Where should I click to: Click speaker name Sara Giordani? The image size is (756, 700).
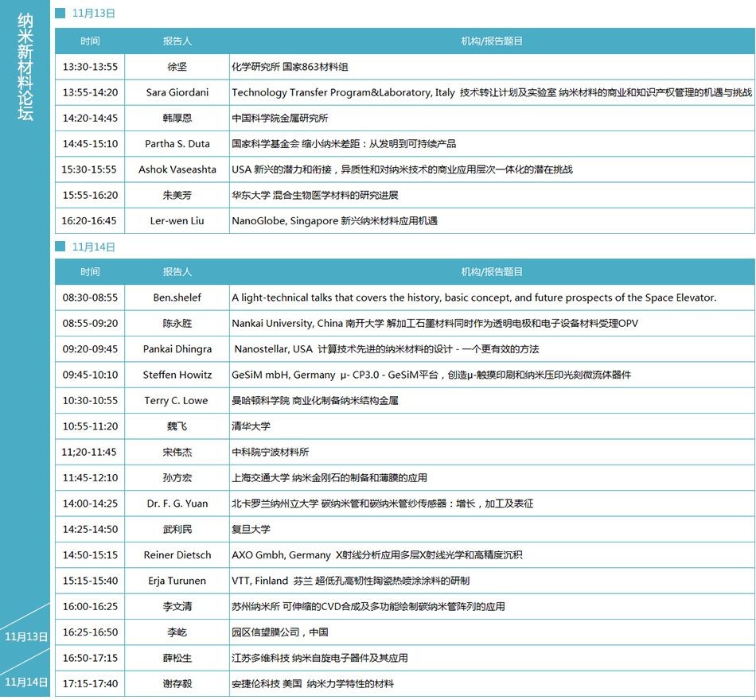(177, 92)
